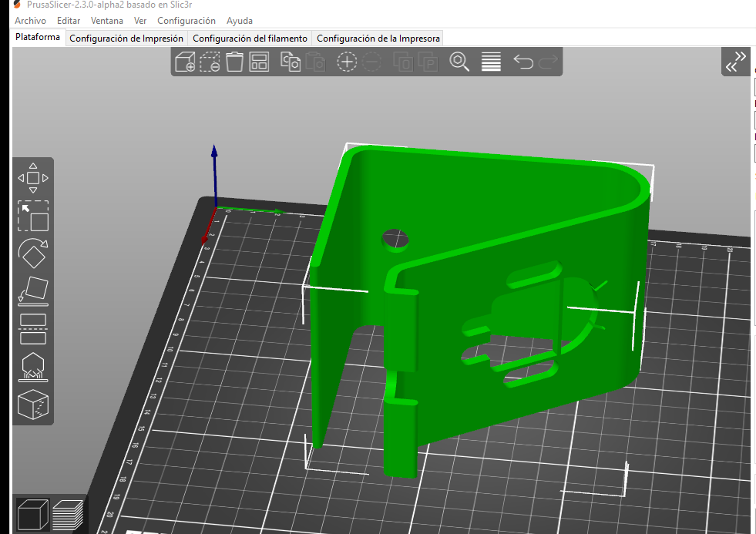The width and height of the screenshot is (756, 534).
Task: Switch to 3D editor view cube icon
Action: [32, 515]
